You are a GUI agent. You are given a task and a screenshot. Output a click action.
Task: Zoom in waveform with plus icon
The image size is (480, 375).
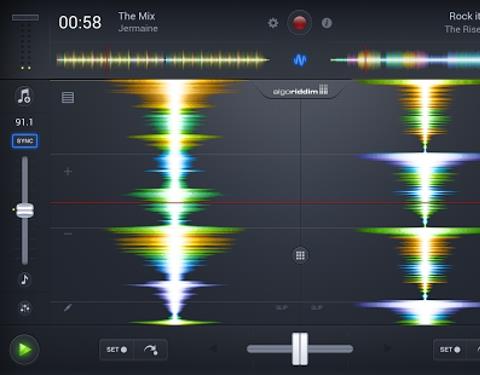tap(68, 171)
